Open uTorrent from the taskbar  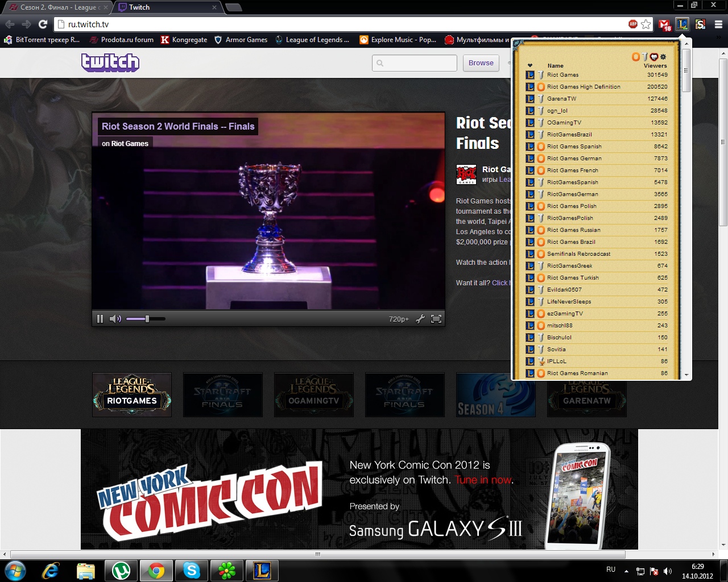point(121,570)
